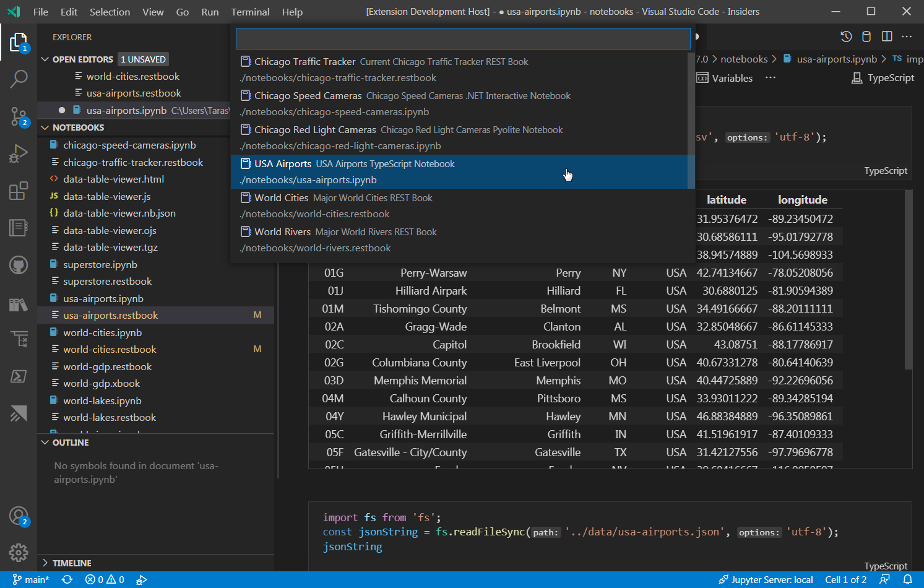Open the Run and Debug view
Image resolution: width=924 pixels, height=588 pixels.
[19, 153]
